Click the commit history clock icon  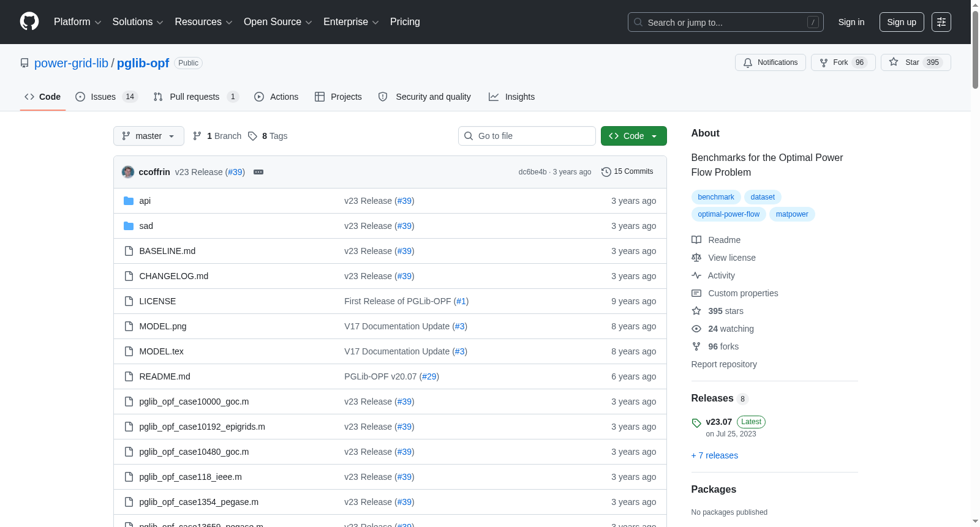606,172
